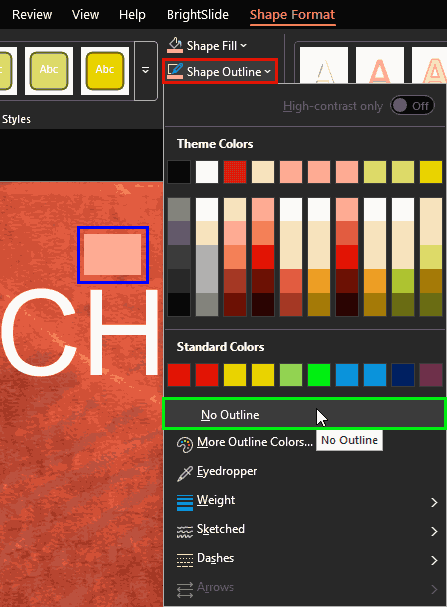Toggle the High-contrast only switch
Viewport: 447px width, 607px height.
(412, 105)
